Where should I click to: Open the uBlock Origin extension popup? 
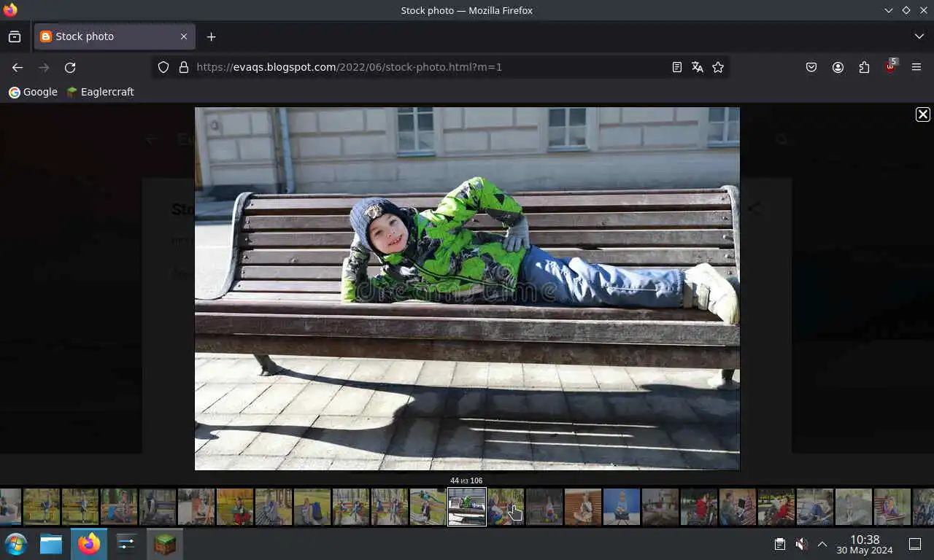890,66
